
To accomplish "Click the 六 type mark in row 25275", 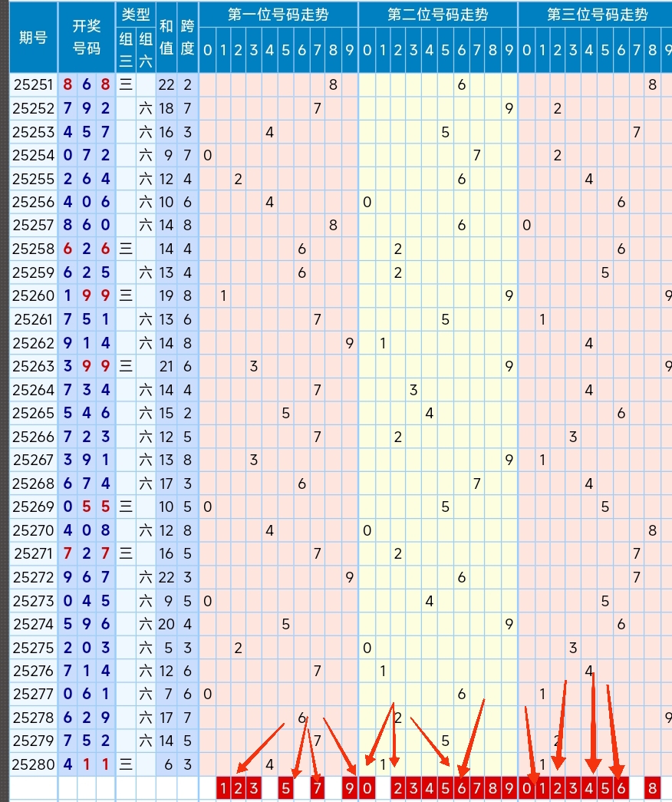I will pos(145,648).
